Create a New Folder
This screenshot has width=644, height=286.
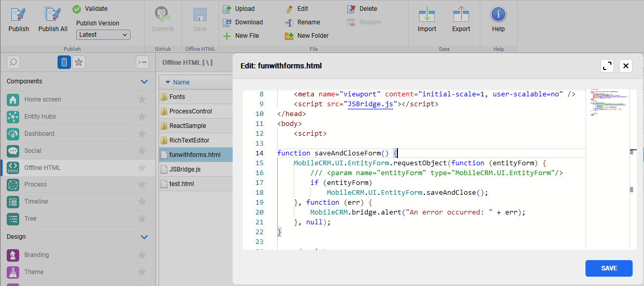pos(289,36)
